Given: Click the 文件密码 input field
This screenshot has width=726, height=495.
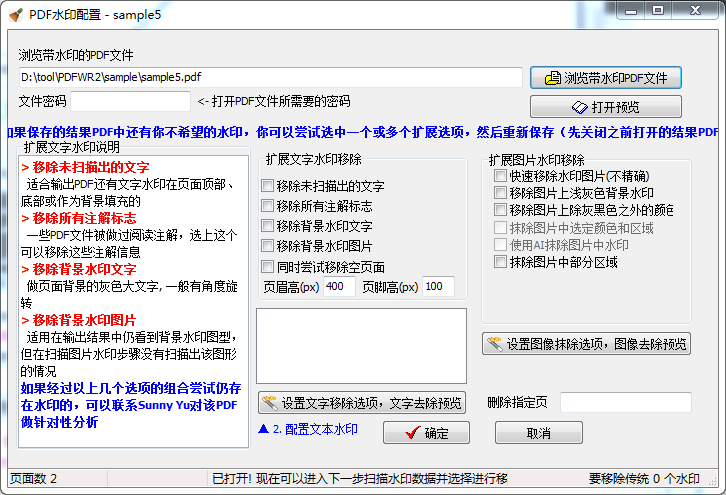Looking at the screenshot, I should 131,101.
